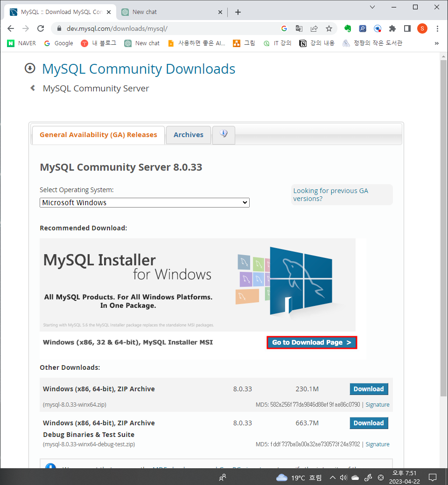Open the New chat bookmark
This screenshot has width=448, height=485.
tap(142, 43)
